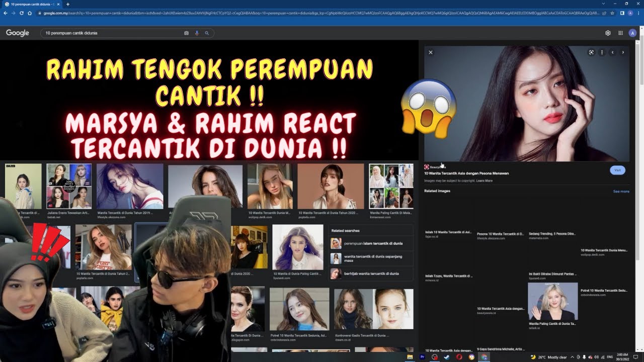644x362 pixels.
Task: Open the 'Wanita Paling Cantik di Dunia' related image
Action: click(x=552, y=302)
